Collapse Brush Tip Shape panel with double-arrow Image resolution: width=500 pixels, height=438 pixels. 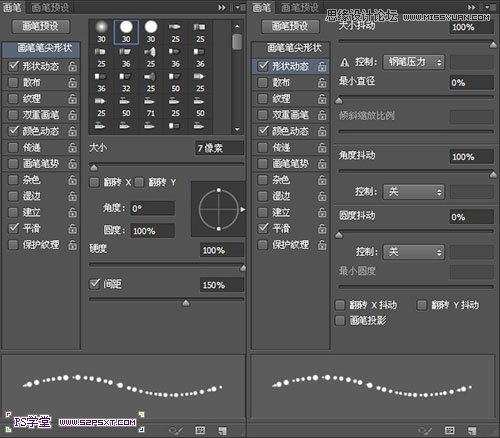pyautogui.click(x=222, y=7)
